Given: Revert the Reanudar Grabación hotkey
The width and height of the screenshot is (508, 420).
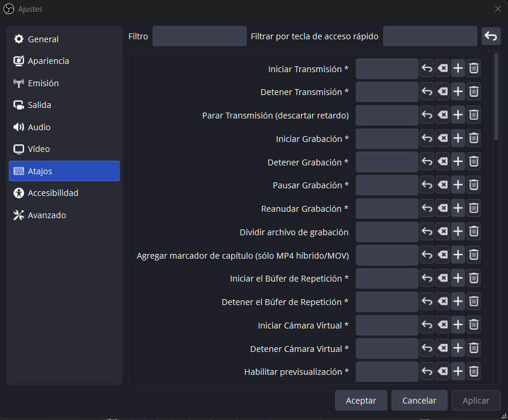Looking at the screenshot, I should (427, 208).
